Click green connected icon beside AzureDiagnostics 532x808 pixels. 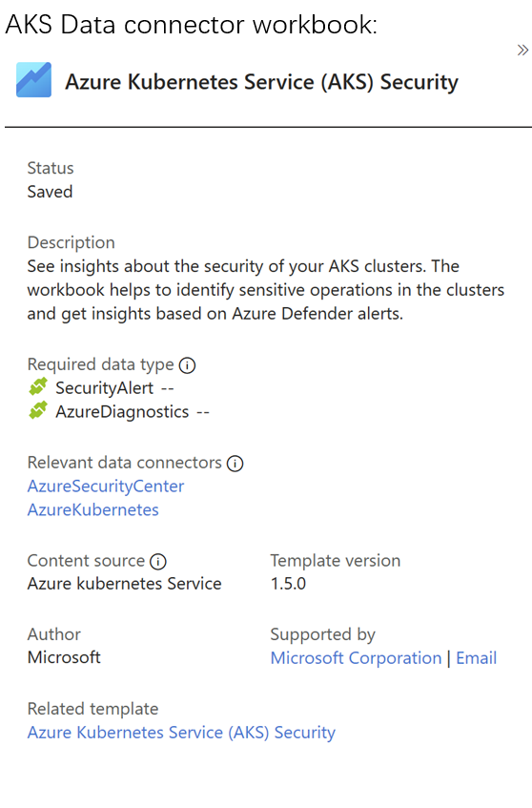pos(38,411)
